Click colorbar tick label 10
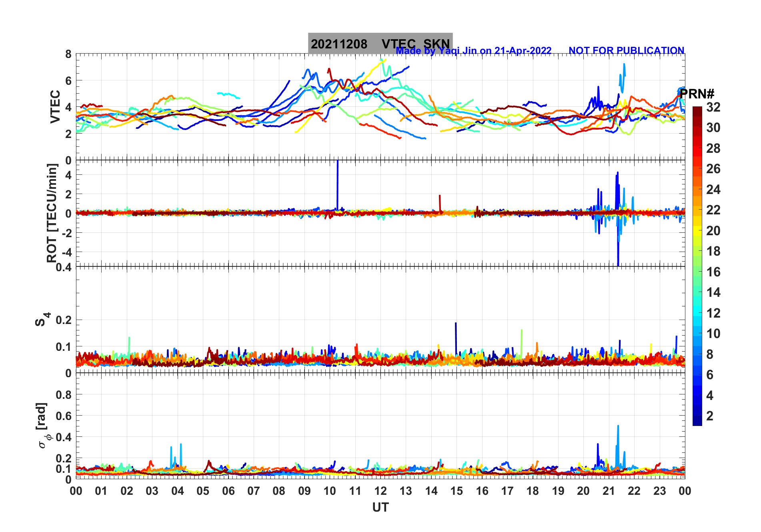 pyautogui.click(x=713, y=334)
